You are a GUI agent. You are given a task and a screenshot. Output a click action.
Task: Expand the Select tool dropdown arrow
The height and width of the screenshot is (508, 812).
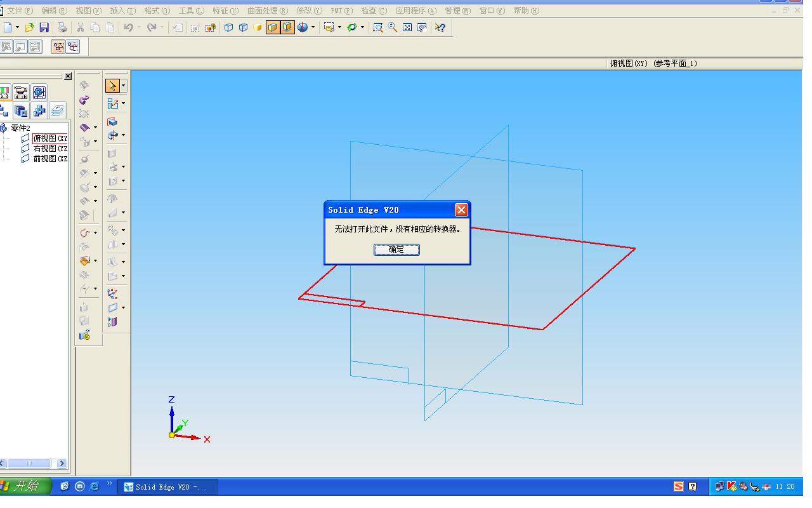click(123, 85)
